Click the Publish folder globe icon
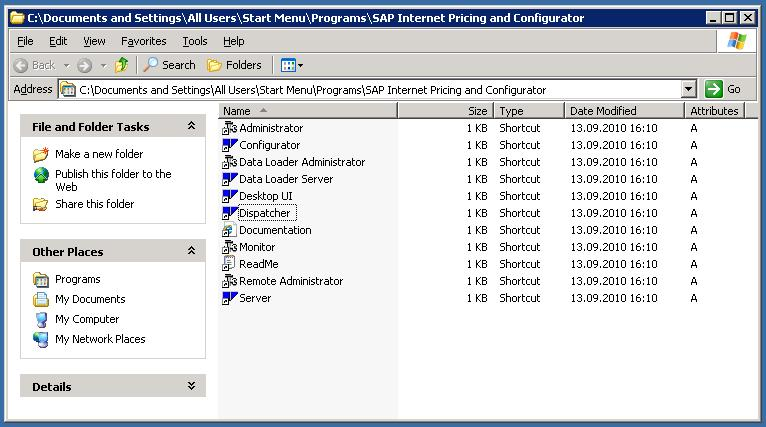The height and width of the screenshot is (427, 766). [41, 175]
